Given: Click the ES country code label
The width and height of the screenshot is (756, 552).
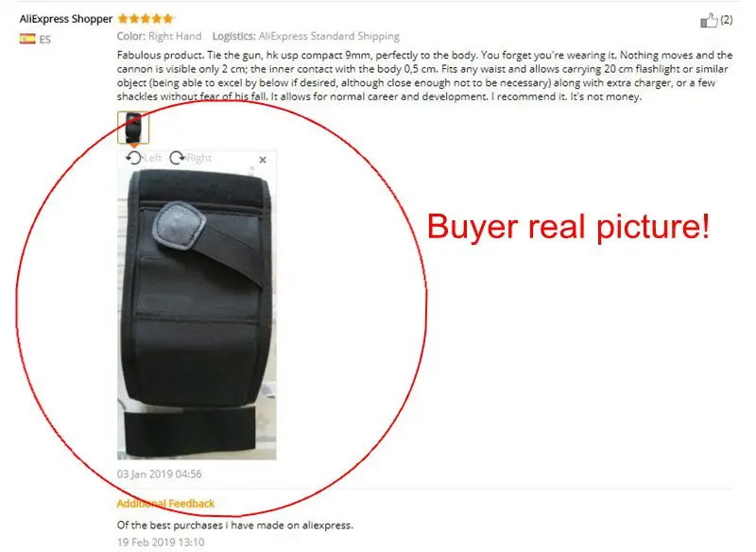Looking at the screenshot, I should click(x=44, y=40).
